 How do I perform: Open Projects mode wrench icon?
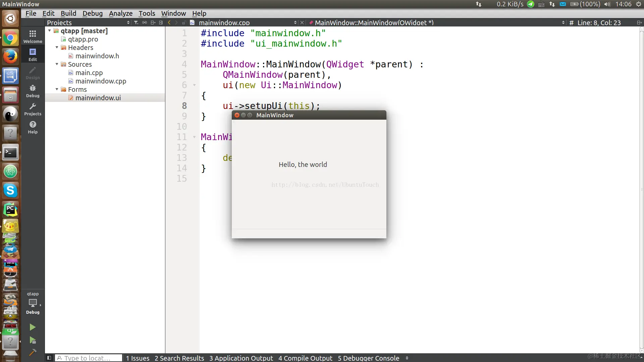tap(33, 109)
